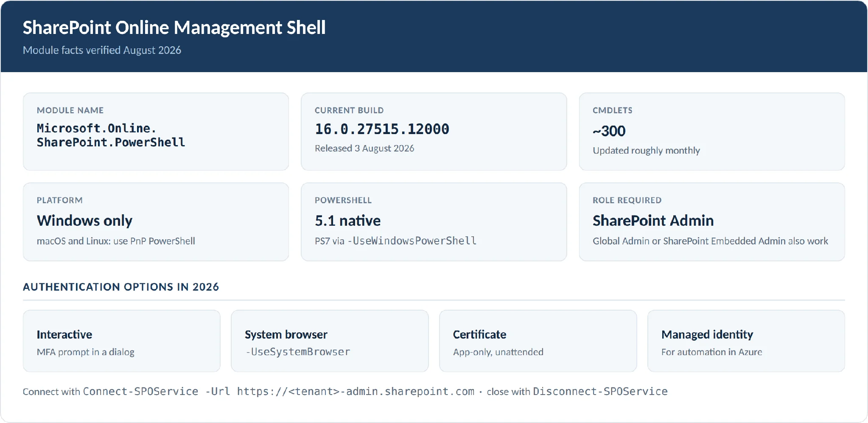
Task: Select 'Module facts verified August 2026' subtitle
Action: coord(102,50)
